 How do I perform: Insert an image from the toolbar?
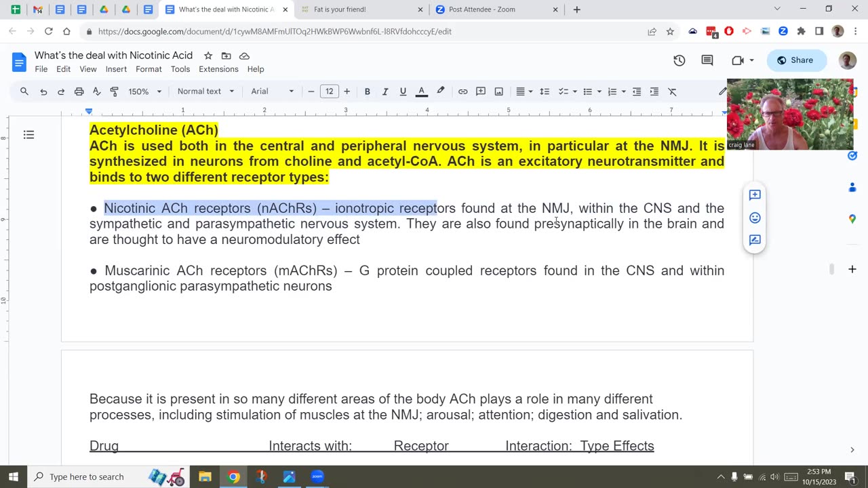(498, 91)
